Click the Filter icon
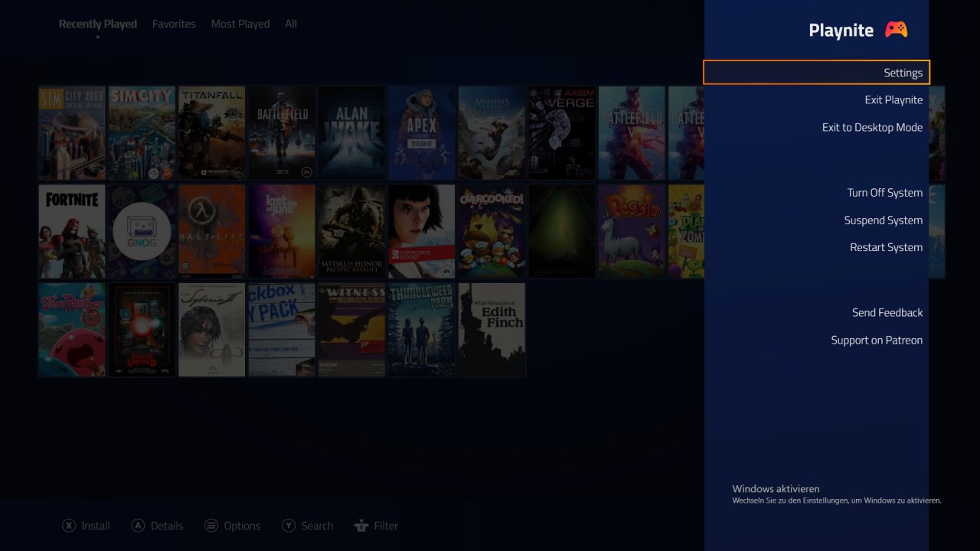Image resolution: width=980 pixels, height=551 pixels. (x=361, y=526)
